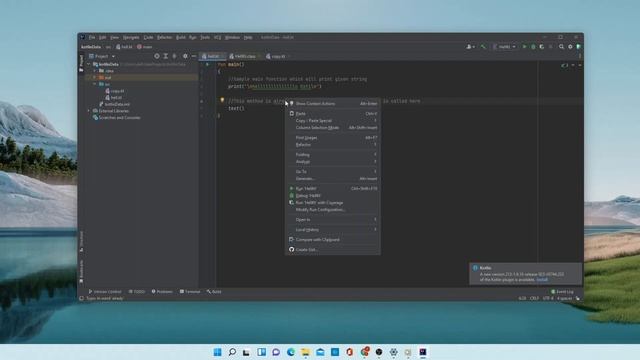Screen dimensions: 640x360
Task: Run with Coverage toolbar icon
Action: point(542,47)
